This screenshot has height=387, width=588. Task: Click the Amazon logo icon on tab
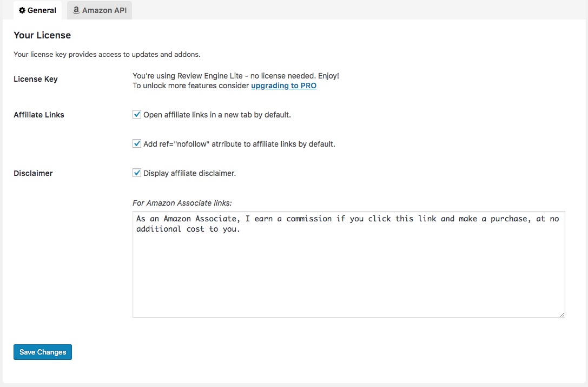76,10
